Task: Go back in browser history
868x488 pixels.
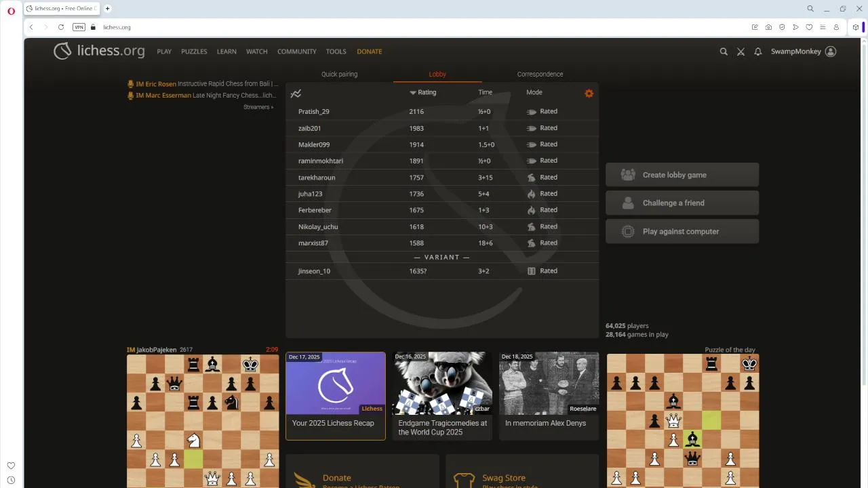Action: (x=31, y=27)
